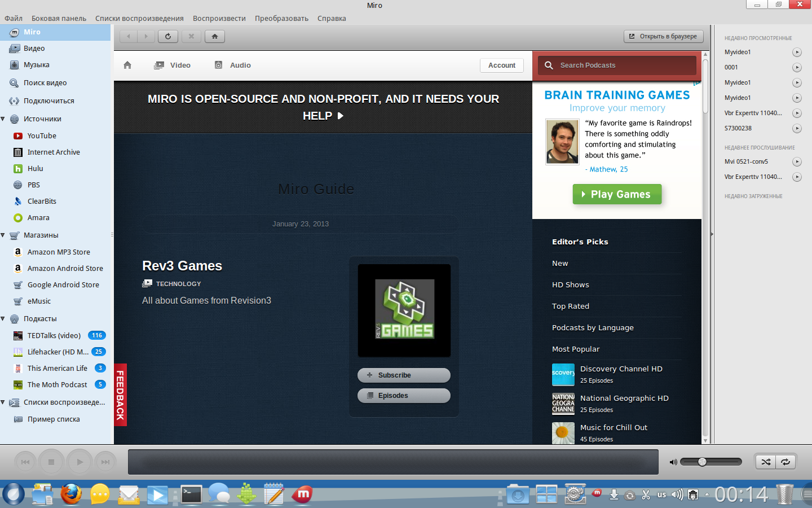Viewport: 812px width, 508px height.
Task: Open Поиск видео search section
Action: [55, 83]
